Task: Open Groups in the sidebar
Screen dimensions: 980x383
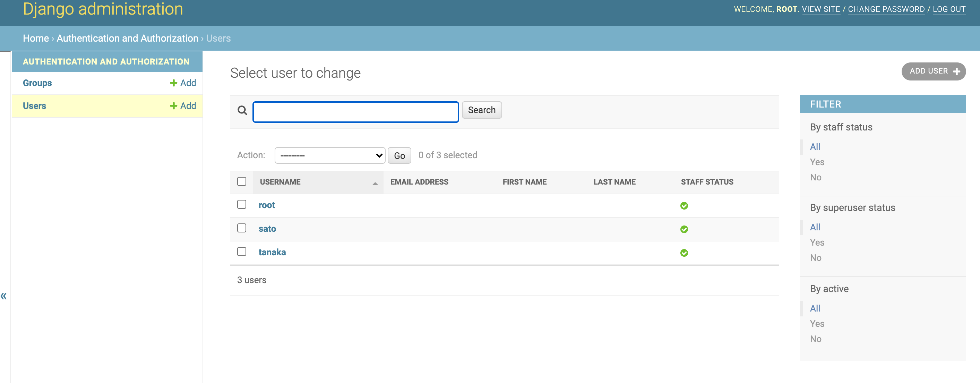Action: click(x=37, y=83)
